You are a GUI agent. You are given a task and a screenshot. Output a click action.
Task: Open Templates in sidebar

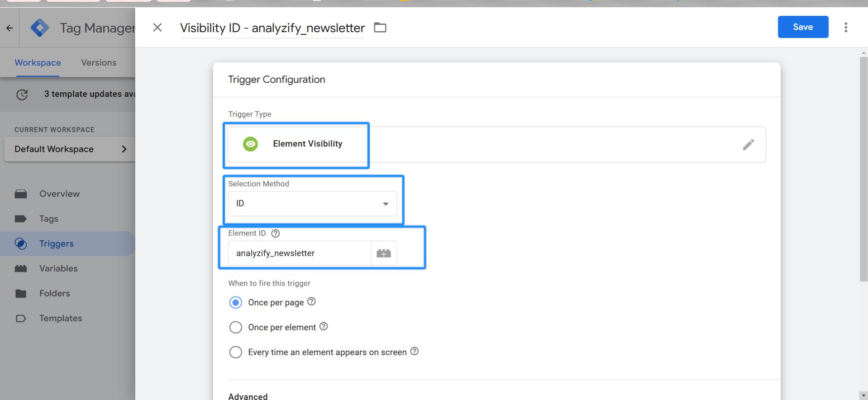[x=61, y=319]
